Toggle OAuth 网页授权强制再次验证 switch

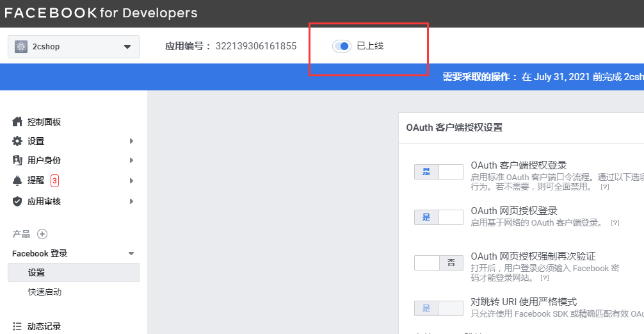click(439, 263)
